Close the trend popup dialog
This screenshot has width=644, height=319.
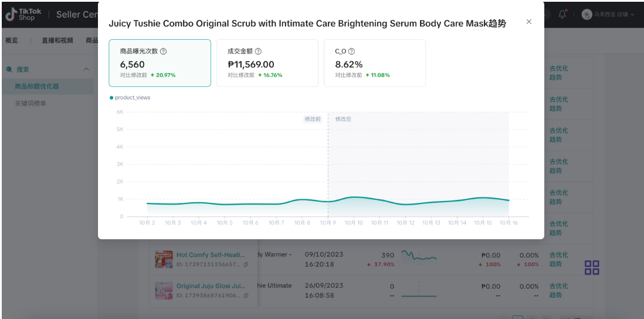(528, 22)
